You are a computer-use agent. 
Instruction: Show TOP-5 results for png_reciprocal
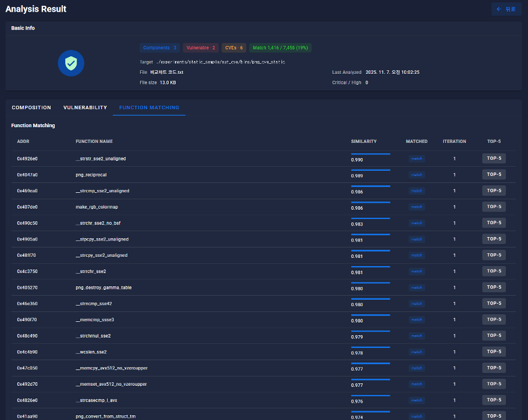[494, 174]
